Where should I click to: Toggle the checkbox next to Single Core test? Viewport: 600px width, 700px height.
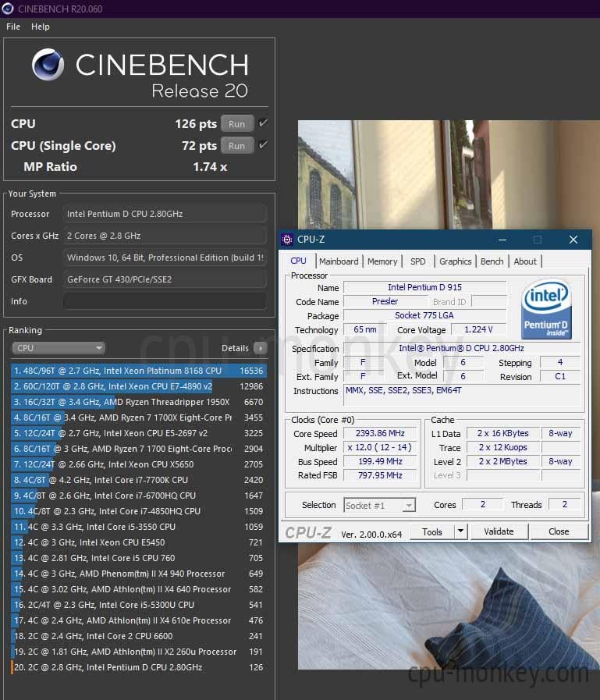[263, 144]
